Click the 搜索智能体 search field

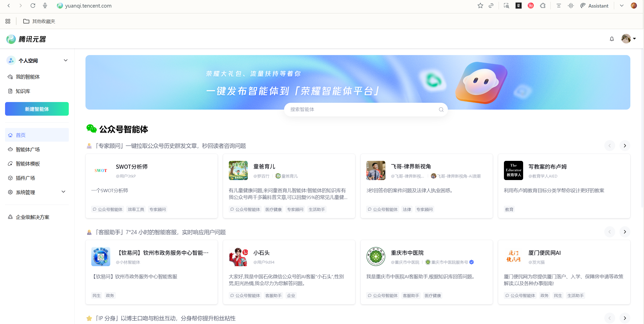pos(366,109)
